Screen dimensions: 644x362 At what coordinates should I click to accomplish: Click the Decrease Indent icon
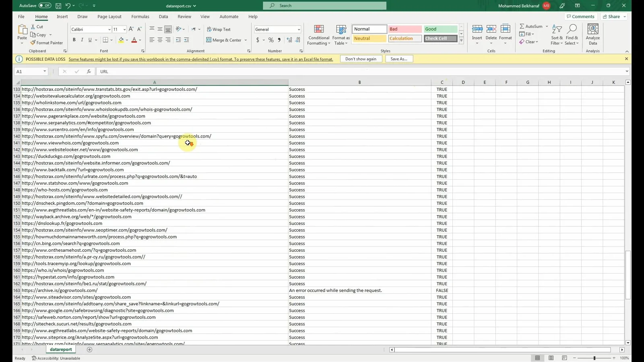coord(178,40)
